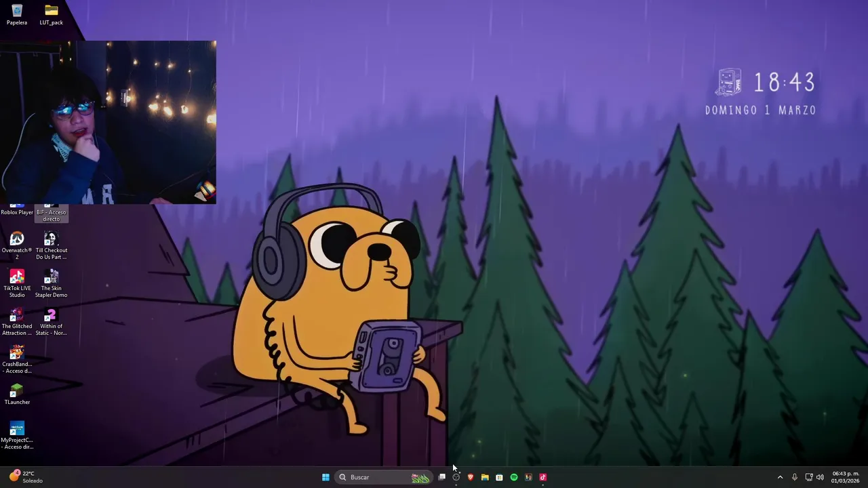Open the Windows Start menu
This screenshot has height=488, width=868.
click(x=325, y=477)
